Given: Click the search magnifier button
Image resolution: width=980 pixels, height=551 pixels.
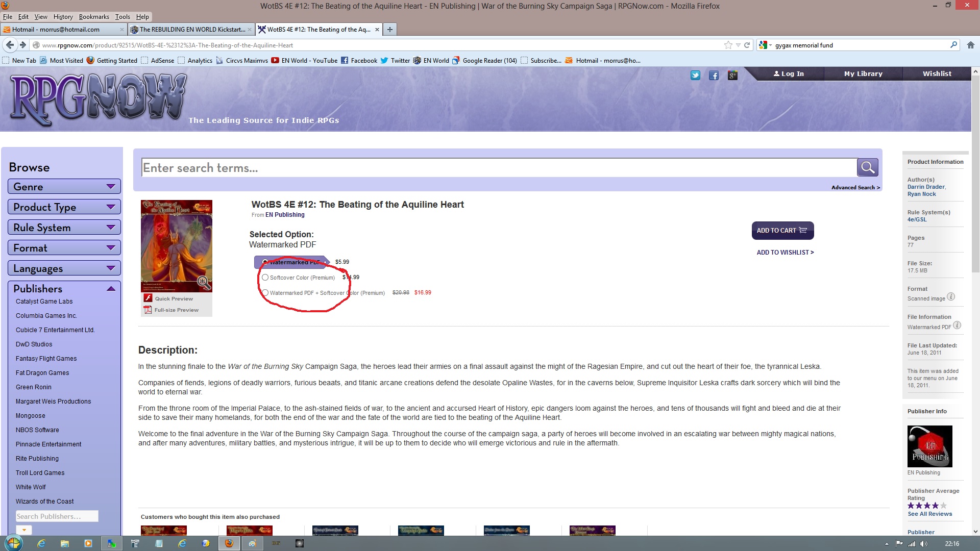Looking at the screenshot, I should click(867, 167).
